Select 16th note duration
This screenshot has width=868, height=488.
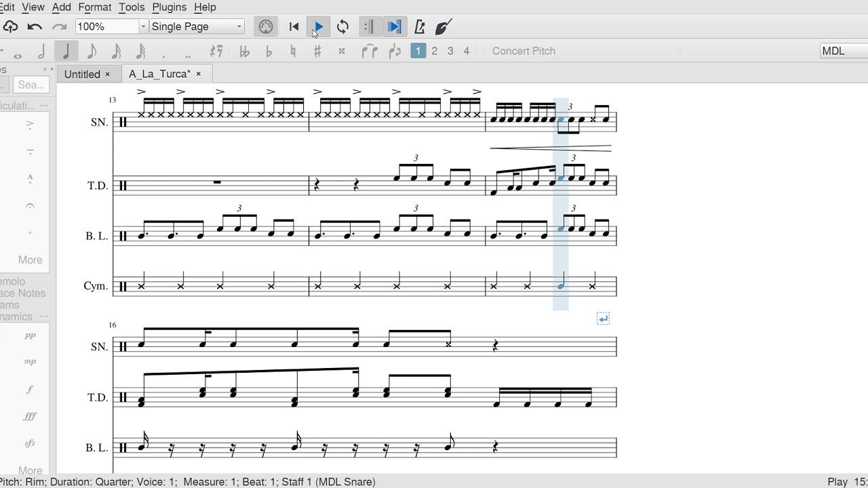click(x=116, y=51)
